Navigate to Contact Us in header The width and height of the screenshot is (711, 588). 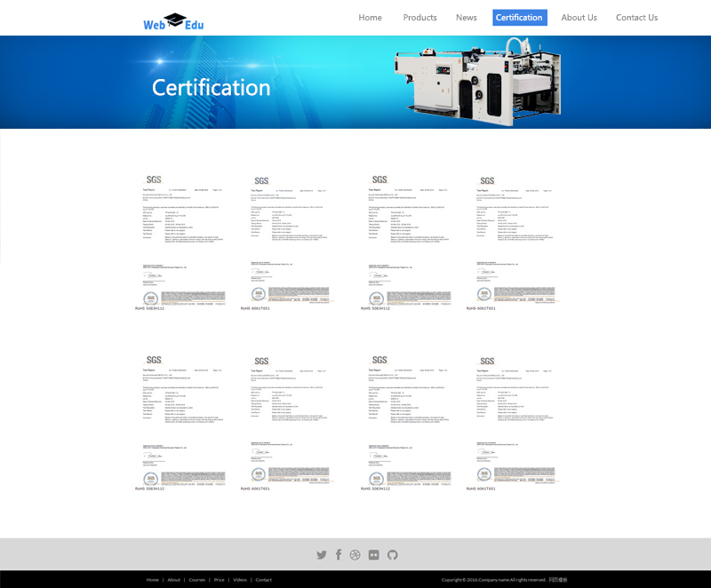coord(636,18)
